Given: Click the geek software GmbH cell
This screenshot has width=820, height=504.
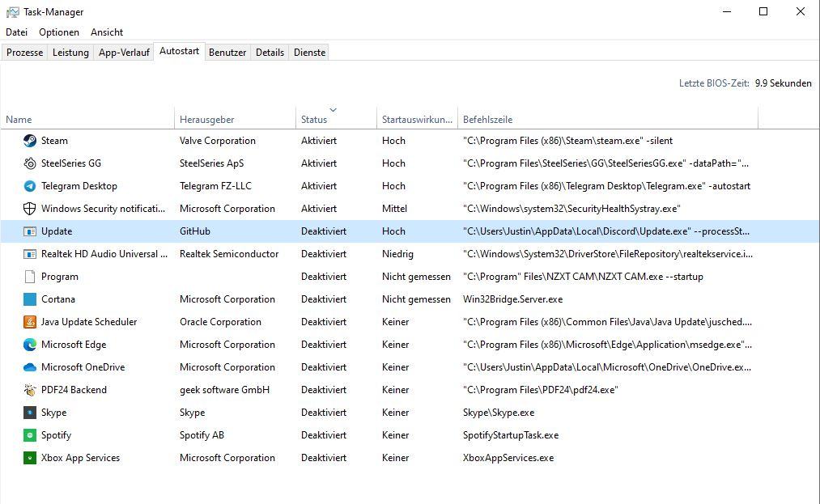Looking at the screenshot, I should [x=224, y=390].
